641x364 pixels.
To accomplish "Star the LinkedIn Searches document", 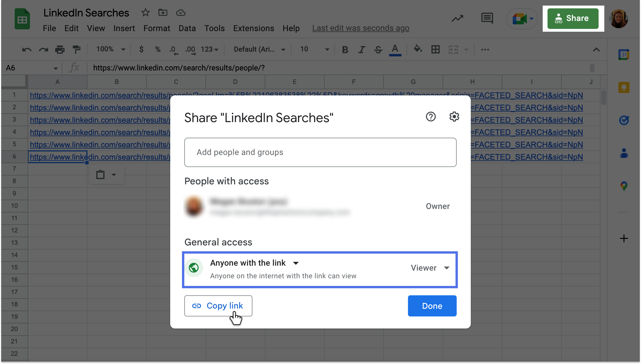I will 145,13.
